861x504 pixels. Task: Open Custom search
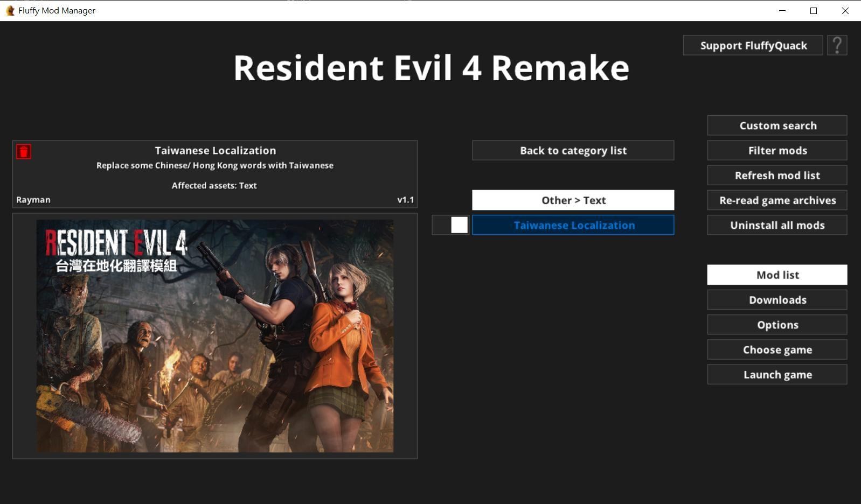point(777,125)
